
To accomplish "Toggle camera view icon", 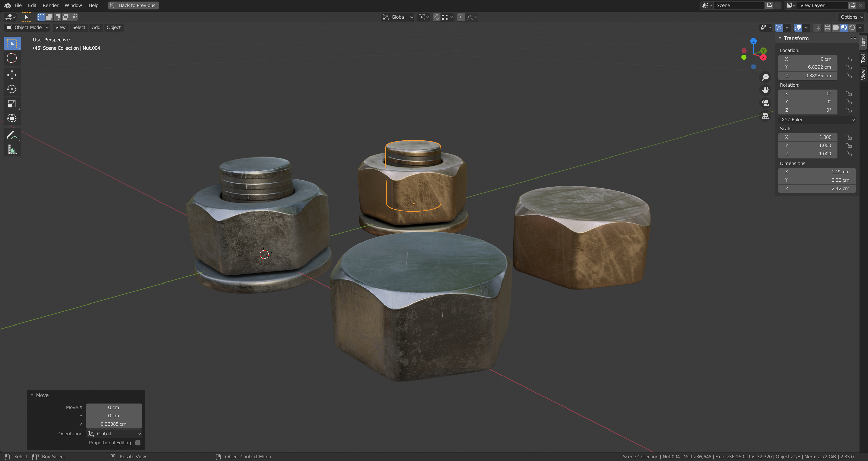I will click(765, 103).
